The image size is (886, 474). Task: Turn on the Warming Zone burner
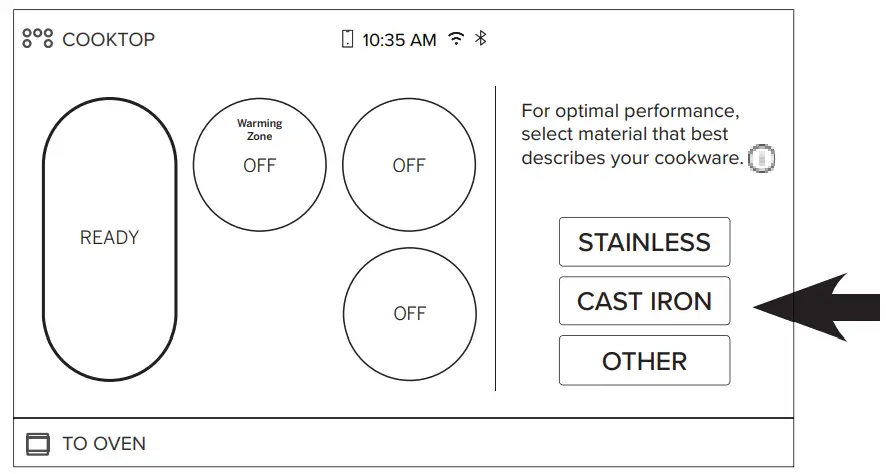pos(259,166)
